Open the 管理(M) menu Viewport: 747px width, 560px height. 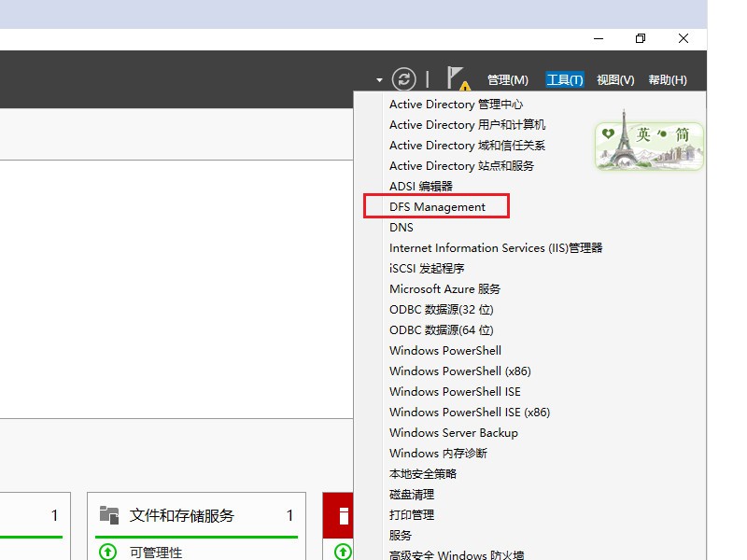(x=507, y=79)
